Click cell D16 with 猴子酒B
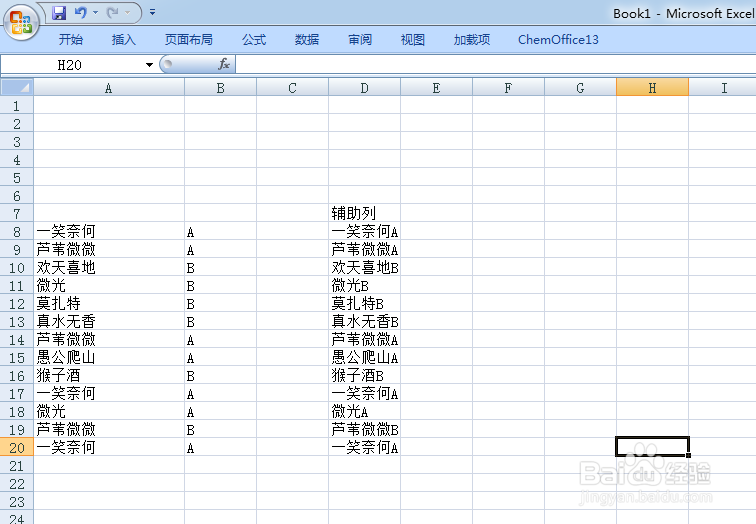756x524 pixels. tap(364, 376)
